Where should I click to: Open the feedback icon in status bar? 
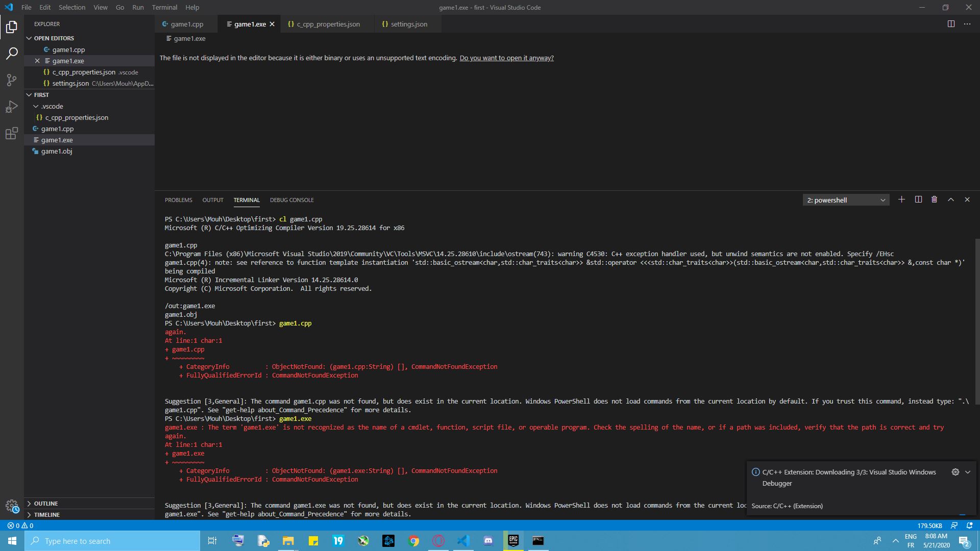point(954,525)
